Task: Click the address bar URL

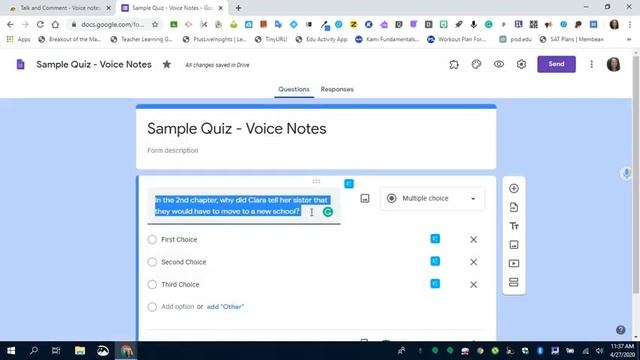Action: coord(112,24)
